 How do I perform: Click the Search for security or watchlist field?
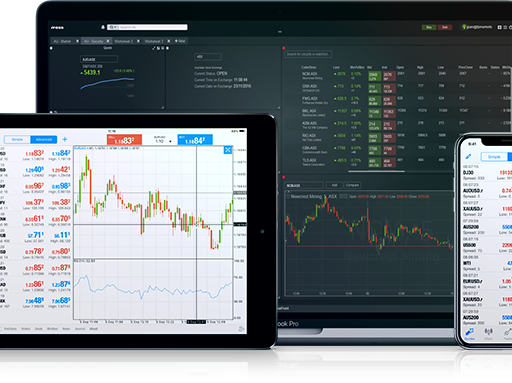[308, 54]
